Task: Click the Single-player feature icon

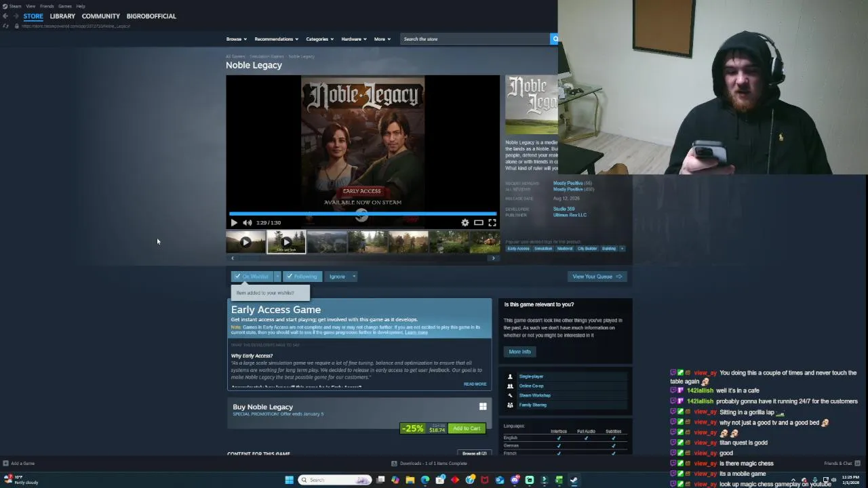Action: pyautogui.click(x=510, y=376)
